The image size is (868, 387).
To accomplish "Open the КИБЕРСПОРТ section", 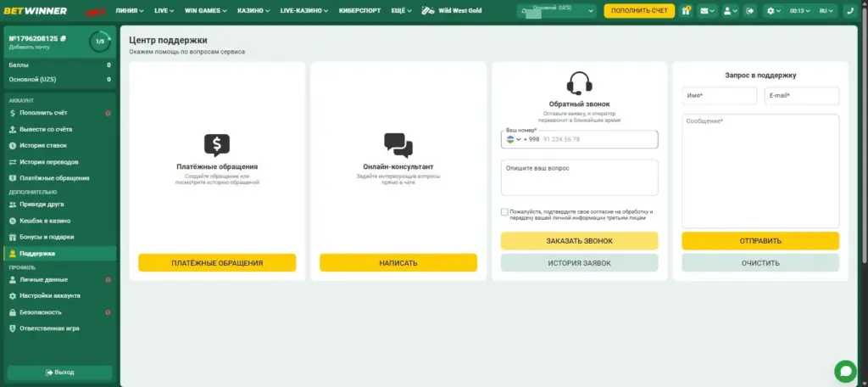I will pos(359,10).
